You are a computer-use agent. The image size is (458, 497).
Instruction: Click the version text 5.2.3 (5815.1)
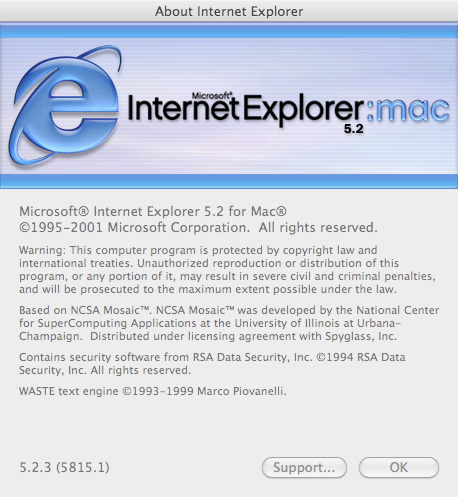click(x=64, y=467)
